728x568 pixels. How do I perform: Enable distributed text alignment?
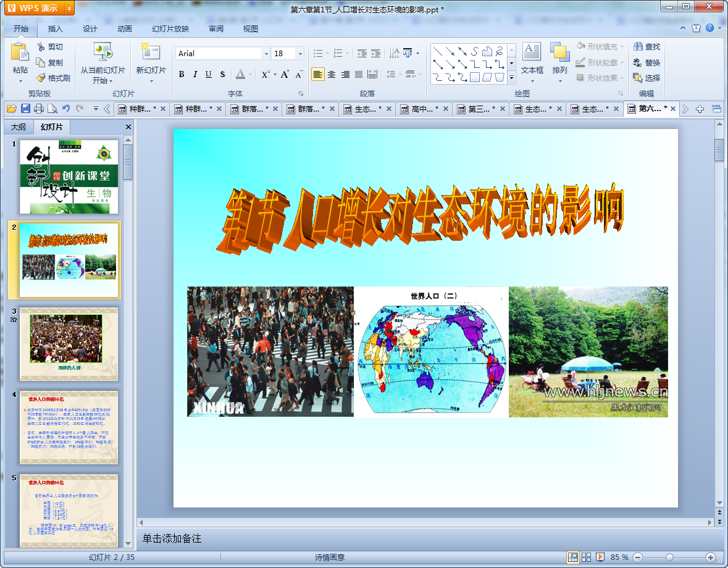pos(372,74)
